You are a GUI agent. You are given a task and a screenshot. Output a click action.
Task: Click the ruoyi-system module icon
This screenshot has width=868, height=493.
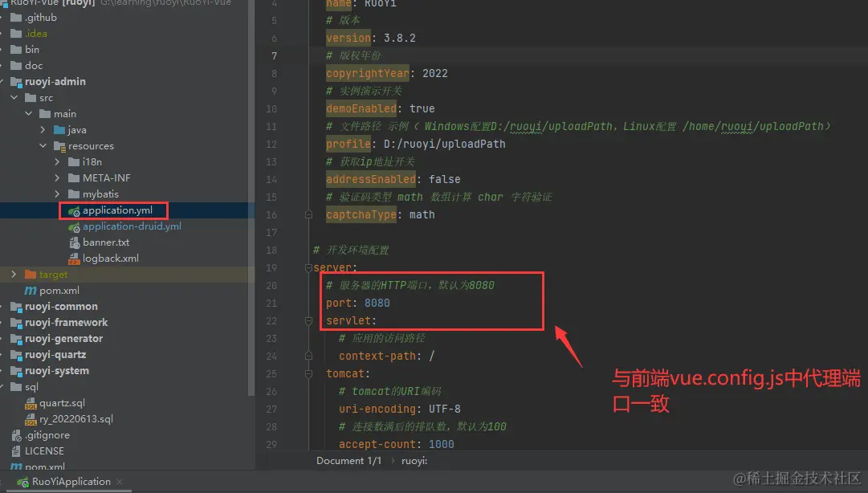(16, 371)
